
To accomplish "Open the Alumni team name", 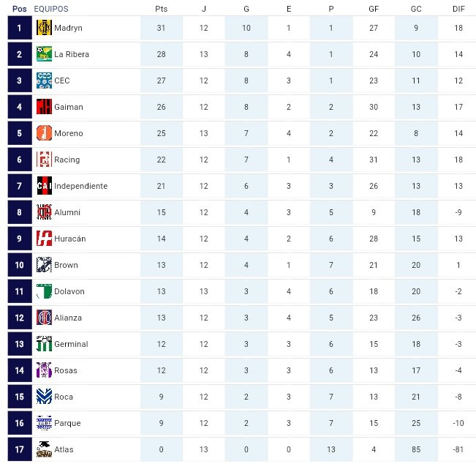I will pos(67,212).
